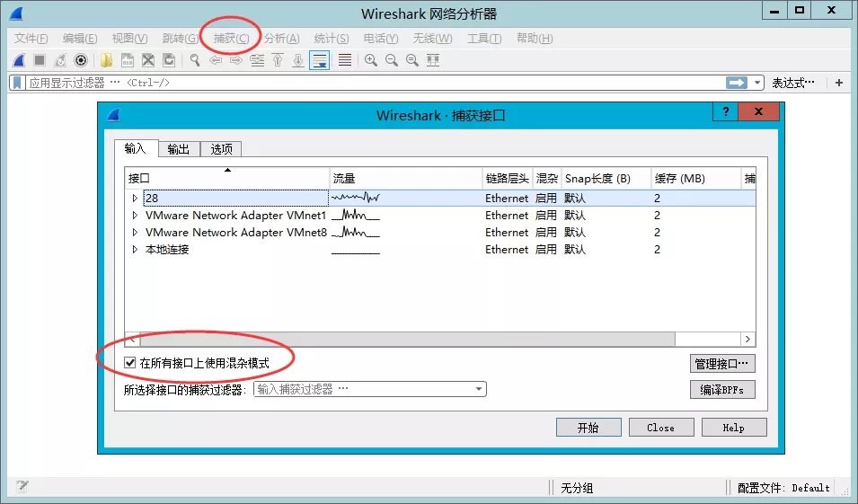
Task: Select the 本地连接 interface name
Action: pos(167,250)
